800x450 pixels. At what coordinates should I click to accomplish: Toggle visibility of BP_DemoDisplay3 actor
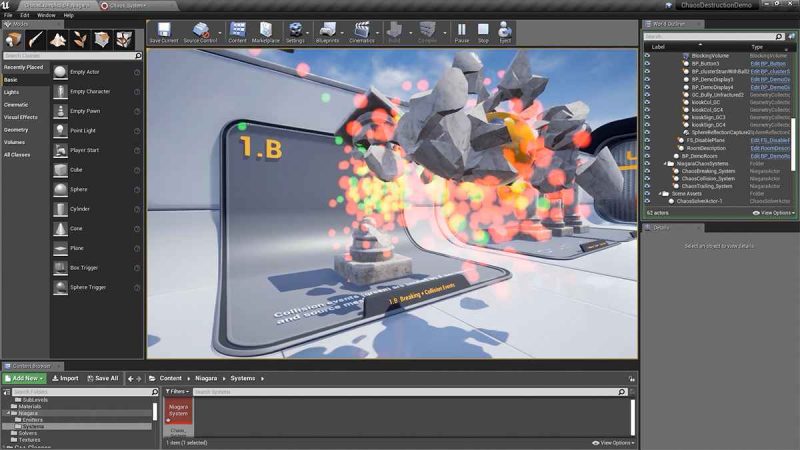[x=647, y=79]
